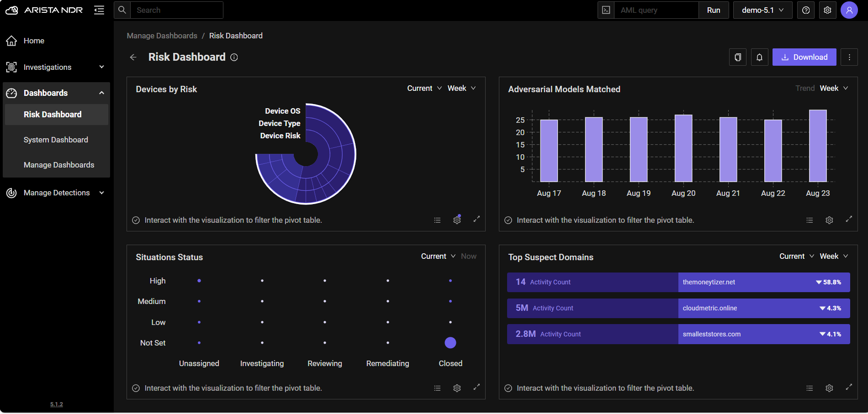Click the notification bell icon
868x414 pixels.
[x=759, y=57]
